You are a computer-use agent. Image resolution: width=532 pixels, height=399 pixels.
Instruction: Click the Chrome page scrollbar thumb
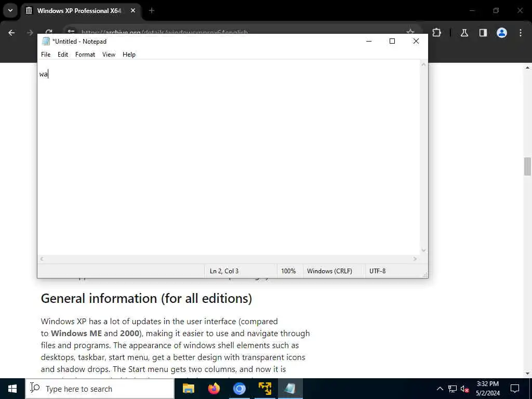[527, 167]
